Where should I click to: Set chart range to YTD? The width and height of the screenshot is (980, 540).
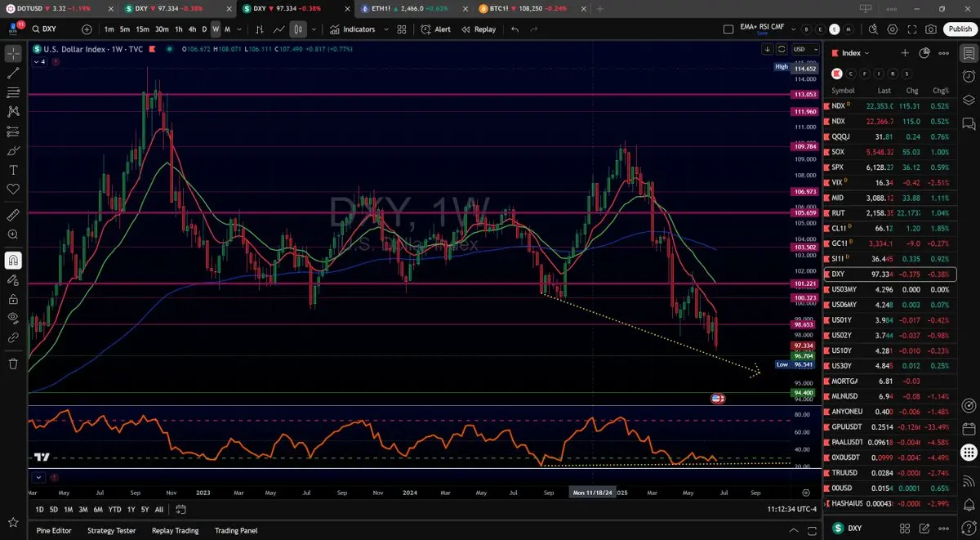click(114, 509)
